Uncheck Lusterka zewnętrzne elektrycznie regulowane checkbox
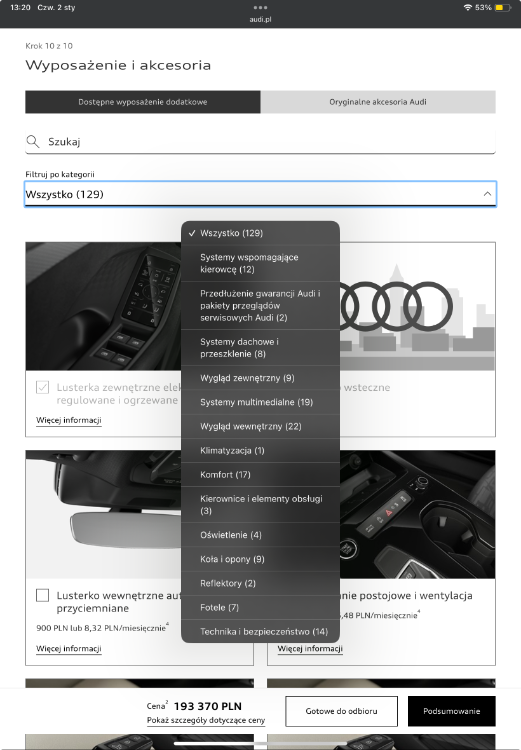Viewport: 521px width, 750px height. click(43, 387)
